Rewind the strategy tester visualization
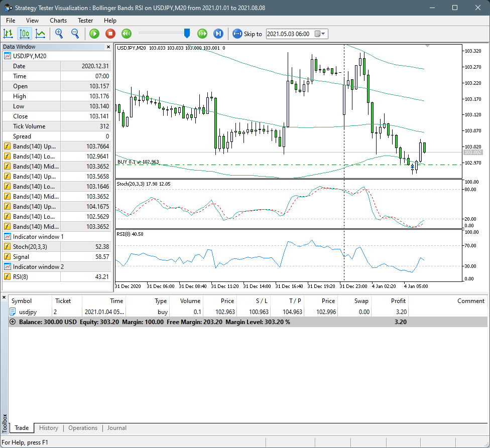This screenshot has width=490, height=448. (126, 34)
